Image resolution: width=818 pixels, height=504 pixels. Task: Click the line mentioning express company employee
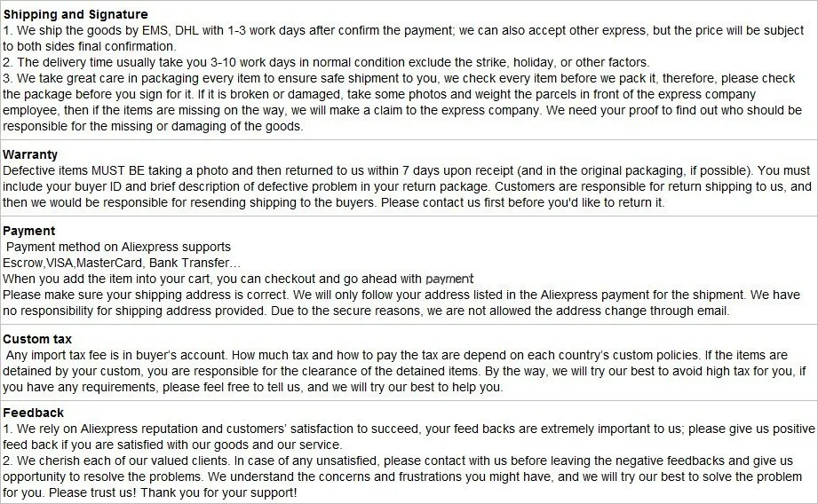pyautogui.click(x=401, y=111)
